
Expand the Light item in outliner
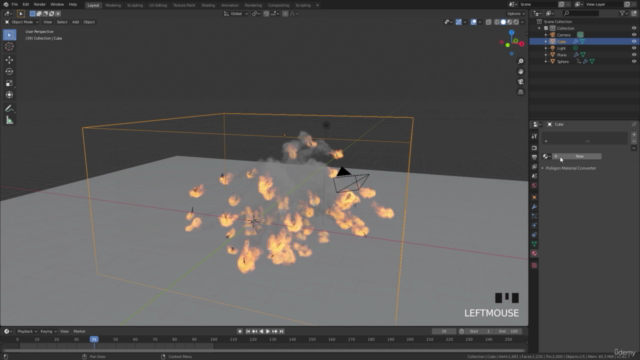coord(546,48)
